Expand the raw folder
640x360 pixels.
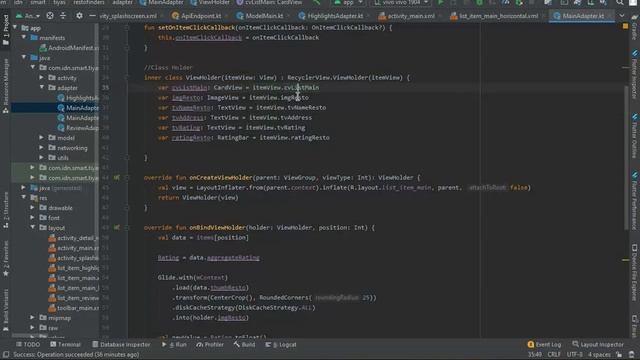click(33, 328)
